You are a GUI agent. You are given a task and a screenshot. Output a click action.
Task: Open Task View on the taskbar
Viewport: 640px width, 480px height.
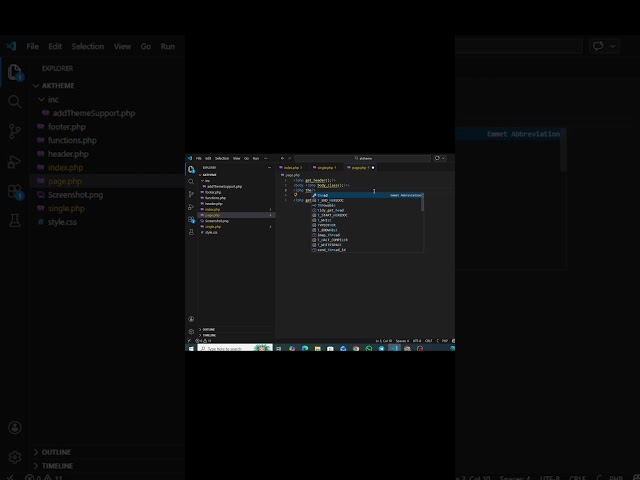click(278, 349)
